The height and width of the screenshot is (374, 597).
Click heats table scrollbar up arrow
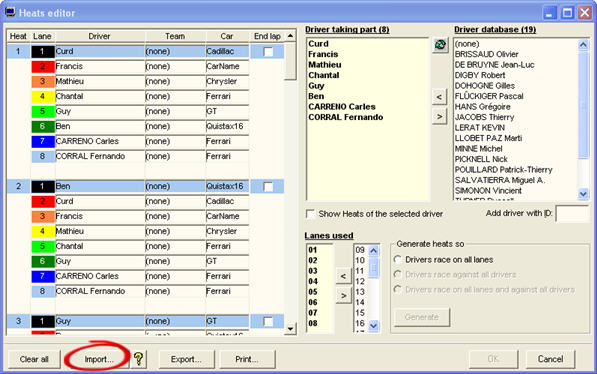pyautogui.click(x=290, y=36)
